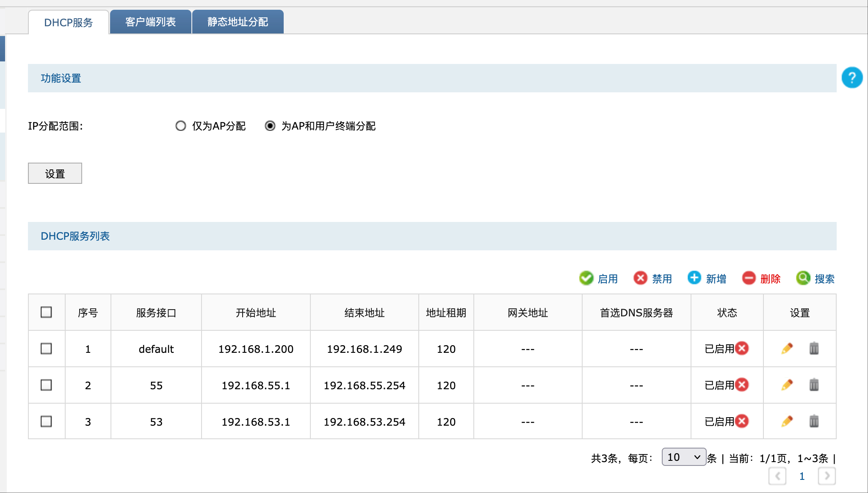Click the start address 192.168.1.200 cell
Image resolution: width=868 pixels, height=493 pixels.
click(256, 349)
